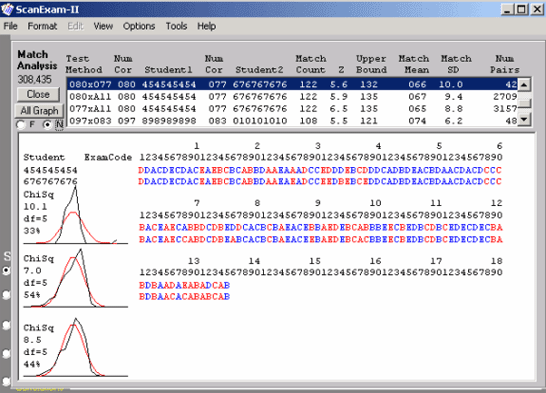Click the ChiSq 8.5 distribution graph
The height and width of the screenshot is (393, 546).
tap(76, 347)
